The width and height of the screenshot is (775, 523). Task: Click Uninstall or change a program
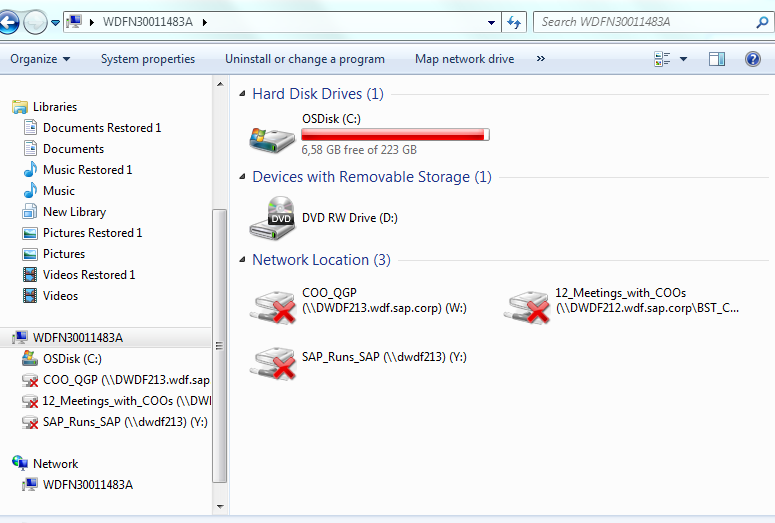tap(305, 59)
